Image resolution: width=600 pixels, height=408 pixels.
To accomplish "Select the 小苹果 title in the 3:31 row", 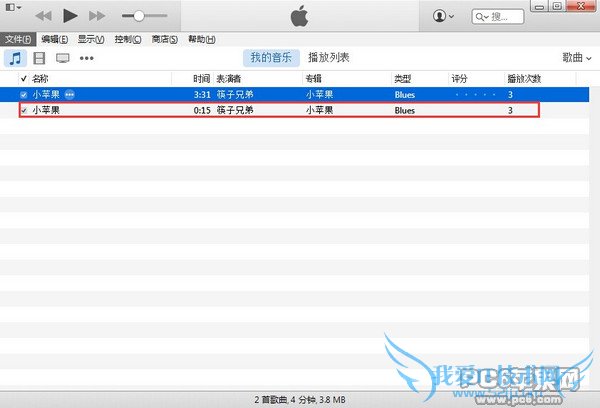I will (46, 95).
